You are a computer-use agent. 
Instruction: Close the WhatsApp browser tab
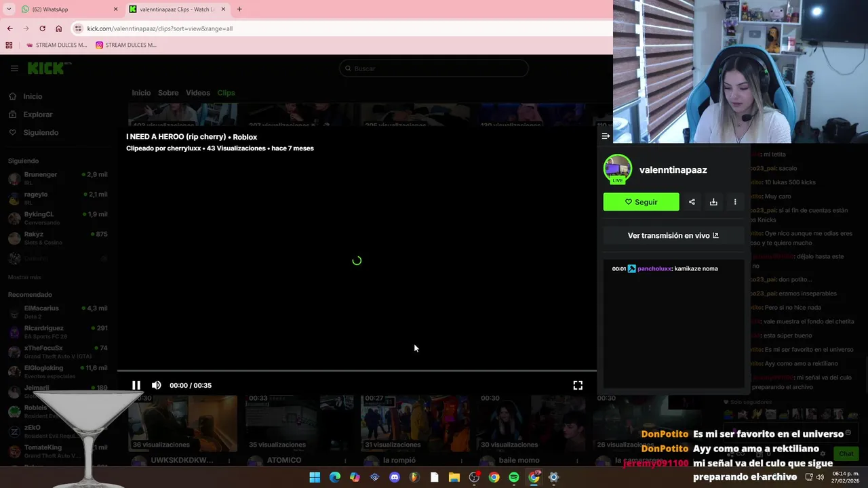[115, 9]
